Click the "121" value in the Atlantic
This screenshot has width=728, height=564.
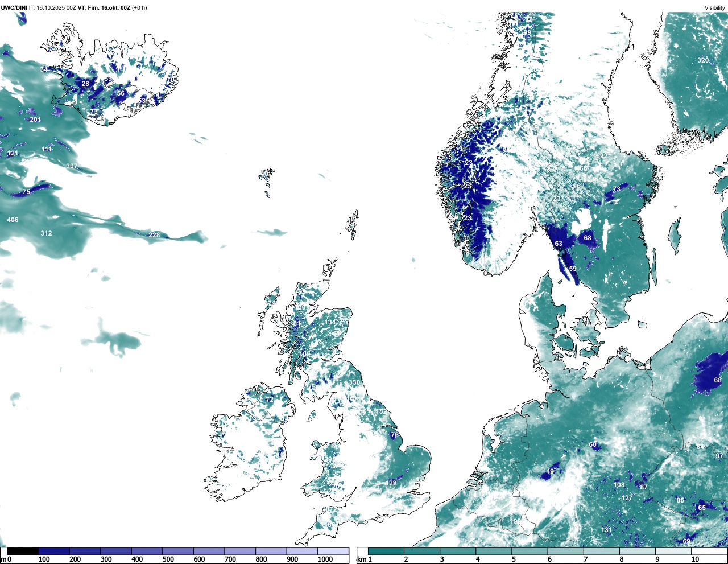pyautogui.click(x=13, y=154)
